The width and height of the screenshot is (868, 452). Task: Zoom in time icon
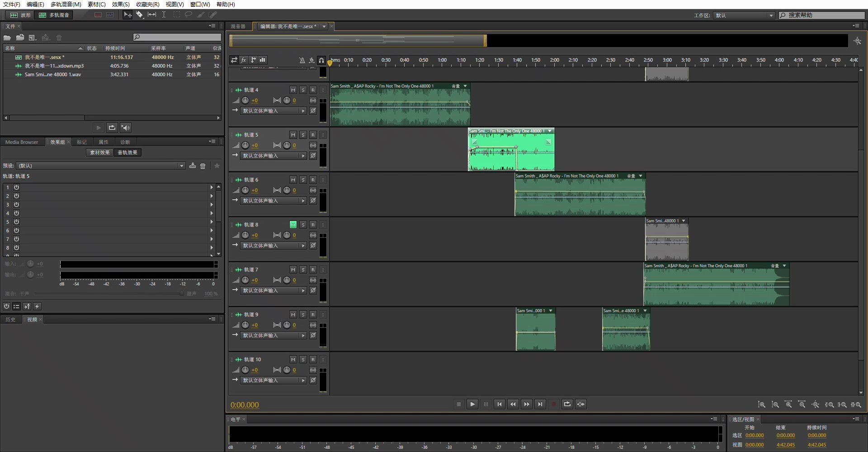pos(789,405)
